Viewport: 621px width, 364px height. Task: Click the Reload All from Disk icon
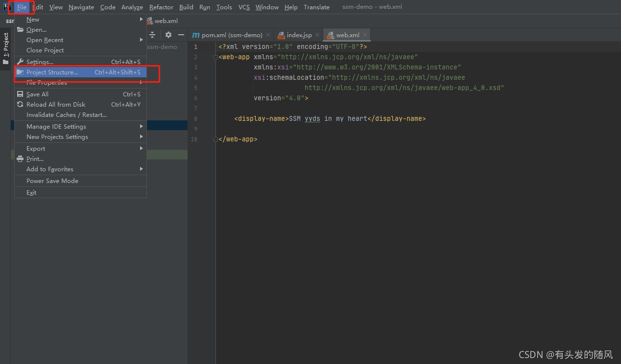pyautogui.click(x=20, y=105)
